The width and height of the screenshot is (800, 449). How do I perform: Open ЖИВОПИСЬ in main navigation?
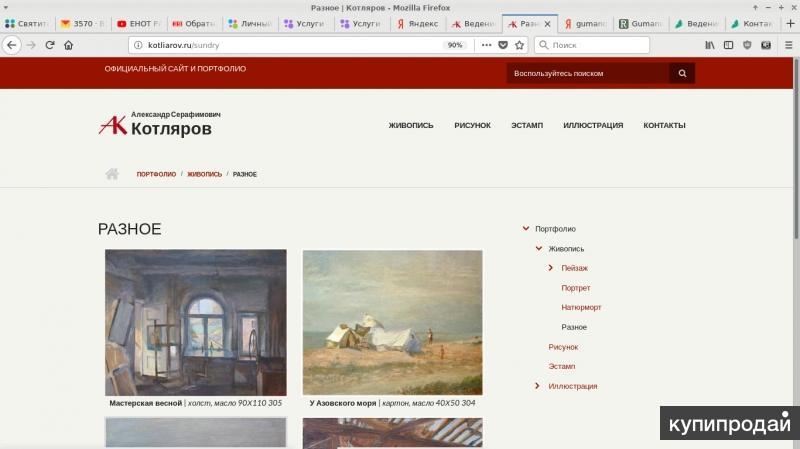click(x=411, y=125)
